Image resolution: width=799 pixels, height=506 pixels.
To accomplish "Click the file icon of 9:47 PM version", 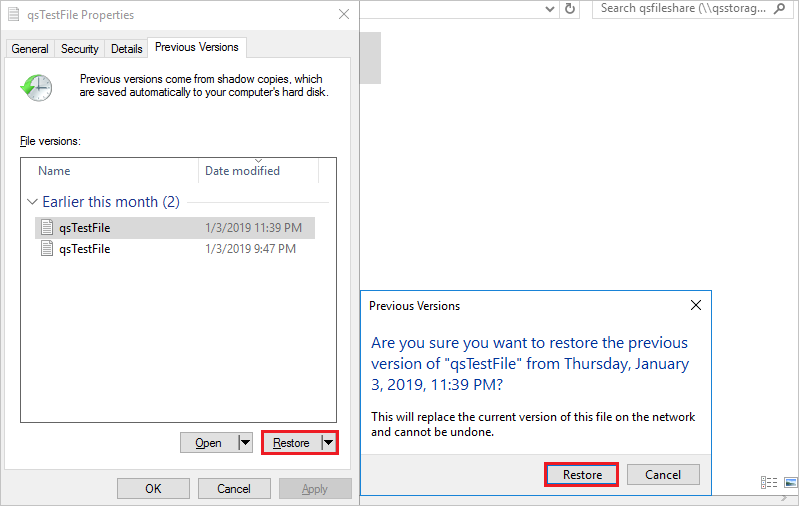I will (x=47, y=248).
